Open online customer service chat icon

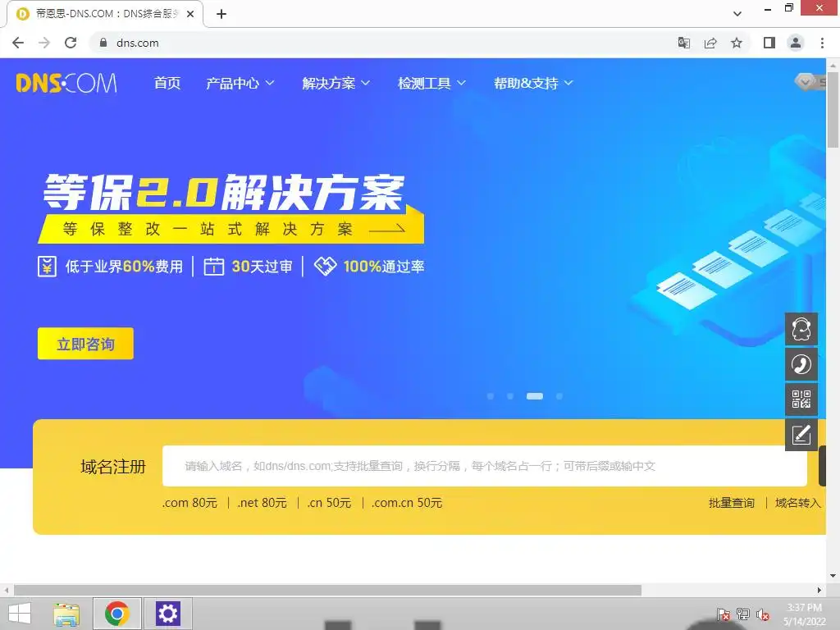(x=801, y=329)
